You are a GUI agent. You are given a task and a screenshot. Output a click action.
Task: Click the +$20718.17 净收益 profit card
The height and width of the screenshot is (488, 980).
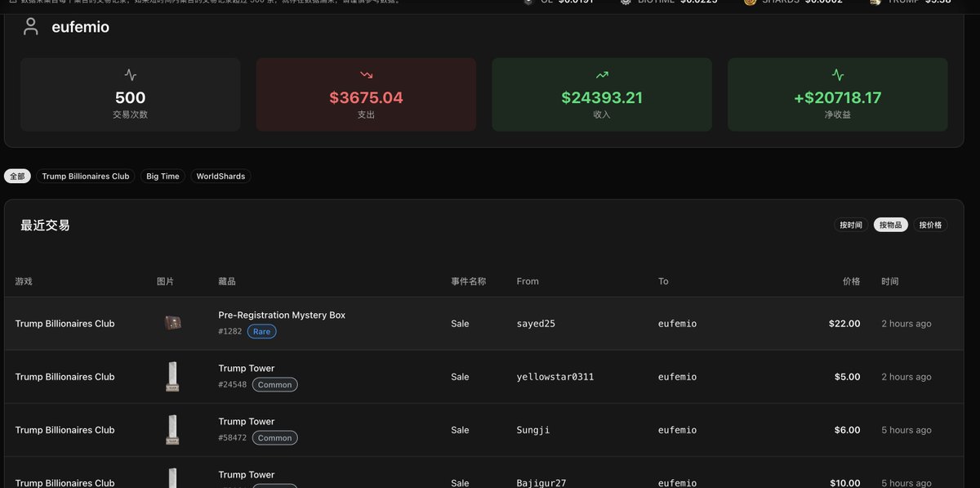pos(838,94)
